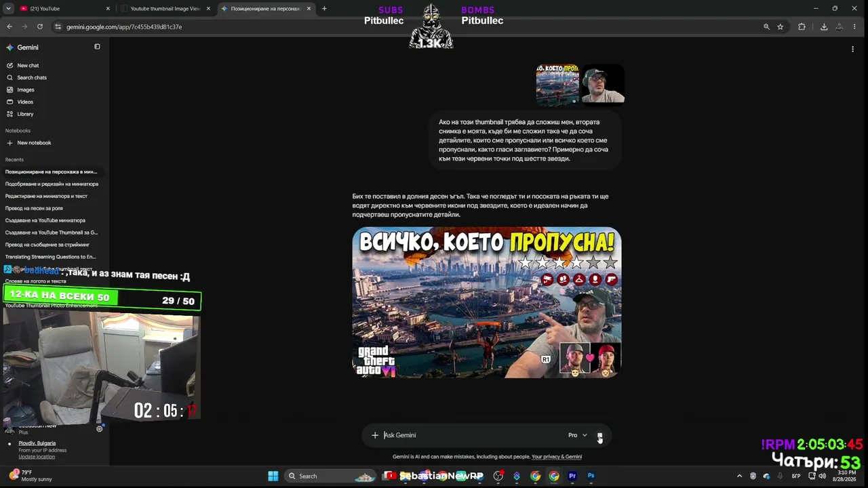Click the 'Update location' link
This screenshot has height=488, width=868.
[37, 457]
